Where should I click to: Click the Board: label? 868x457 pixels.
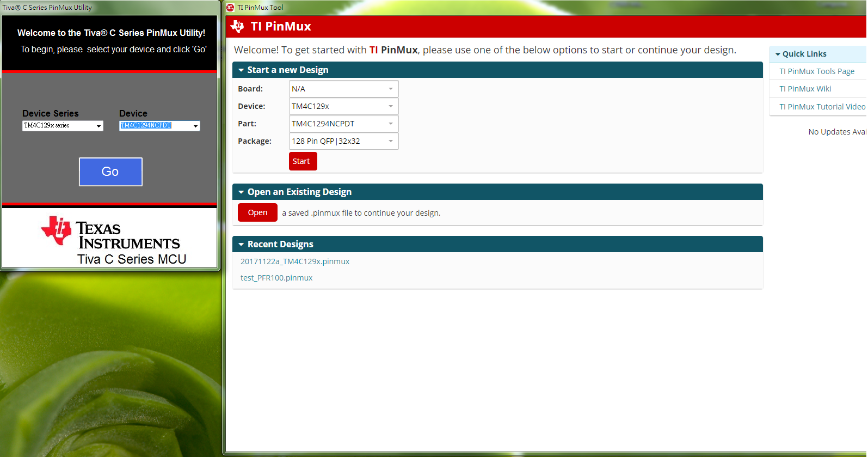(250, 89)
